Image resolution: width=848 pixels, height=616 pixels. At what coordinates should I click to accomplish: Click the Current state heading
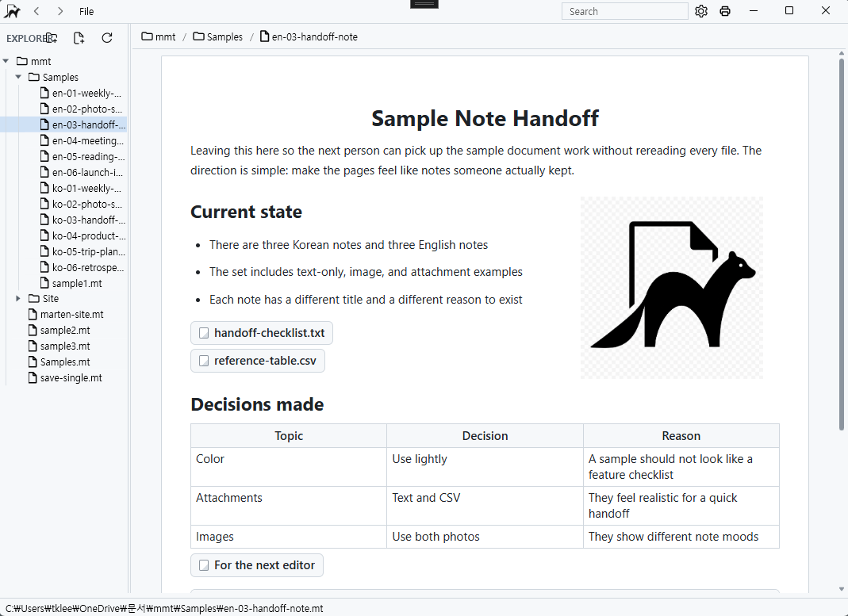click(246, 212)
